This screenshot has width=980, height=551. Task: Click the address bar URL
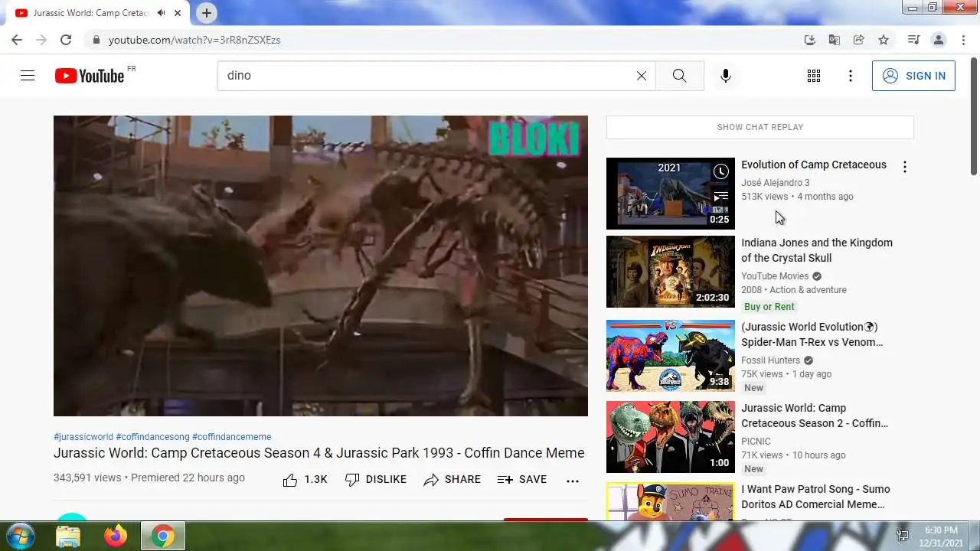coord(194,40)
